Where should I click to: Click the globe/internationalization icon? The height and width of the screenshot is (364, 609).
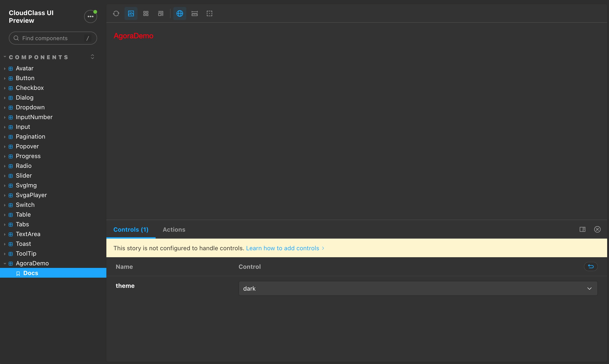click(x=179, y=13)
